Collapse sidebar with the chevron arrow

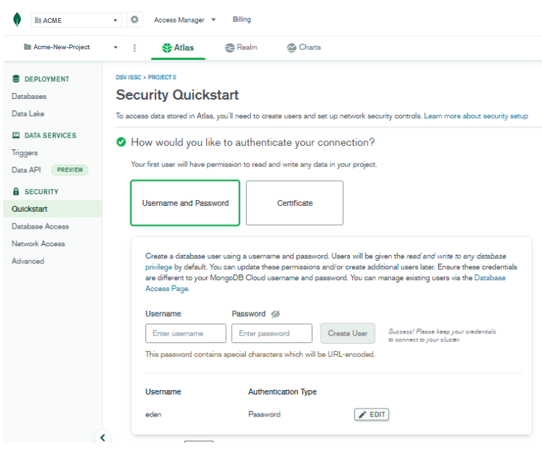[x=103, y=438]
